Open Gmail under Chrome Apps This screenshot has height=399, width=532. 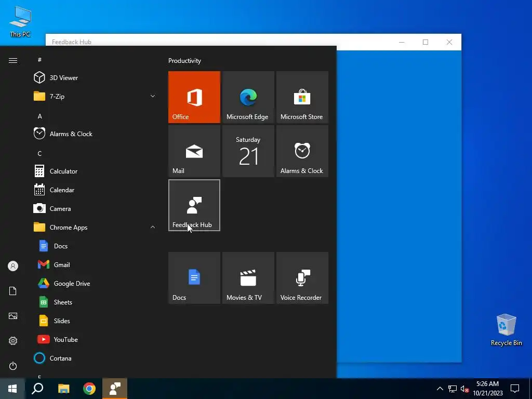95,264
